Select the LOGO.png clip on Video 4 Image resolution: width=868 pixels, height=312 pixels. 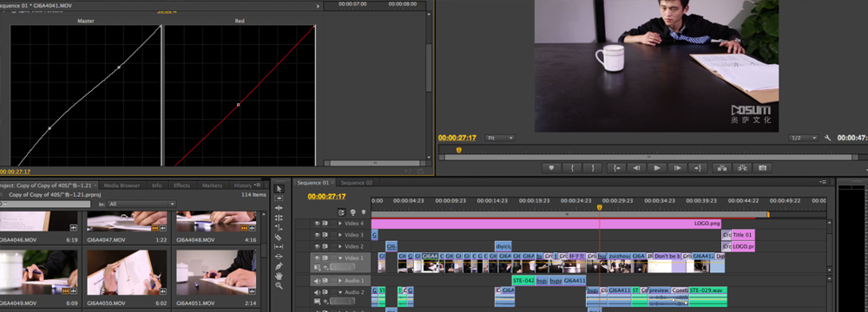546,224
